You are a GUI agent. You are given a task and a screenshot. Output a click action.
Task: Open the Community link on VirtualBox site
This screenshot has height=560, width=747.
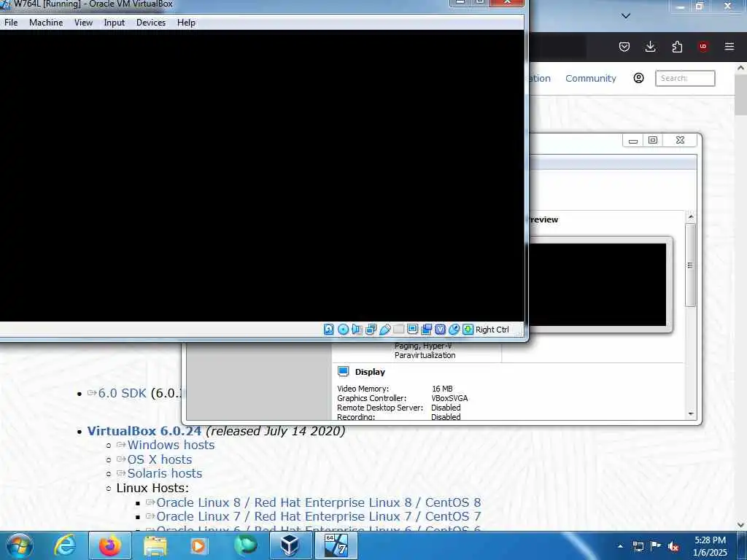click(591, 79)
